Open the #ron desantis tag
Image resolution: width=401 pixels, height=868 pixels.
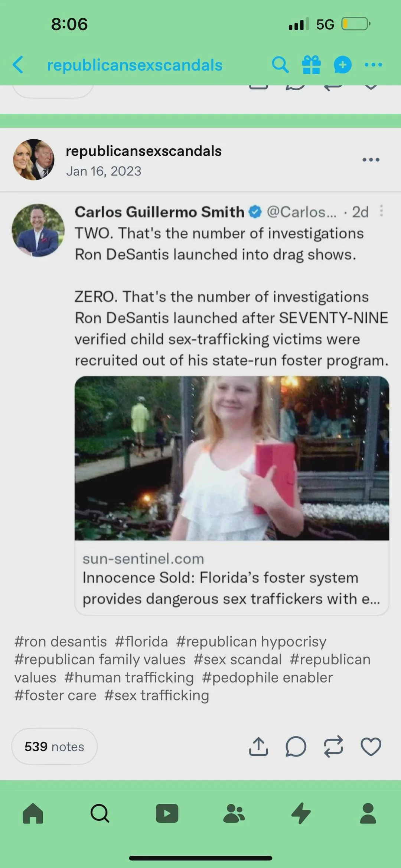[61, 642]
